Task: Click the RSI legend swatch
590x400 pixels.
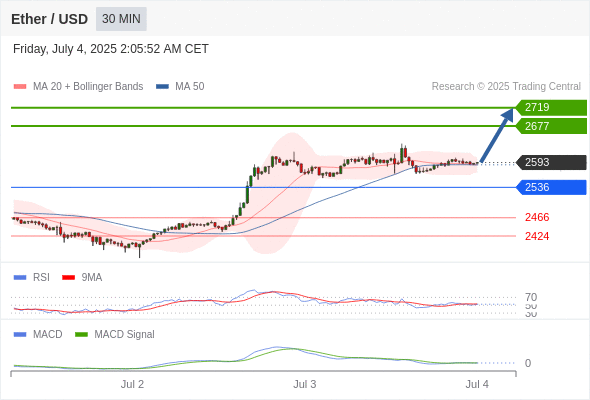Action: (x=20, y=278)
